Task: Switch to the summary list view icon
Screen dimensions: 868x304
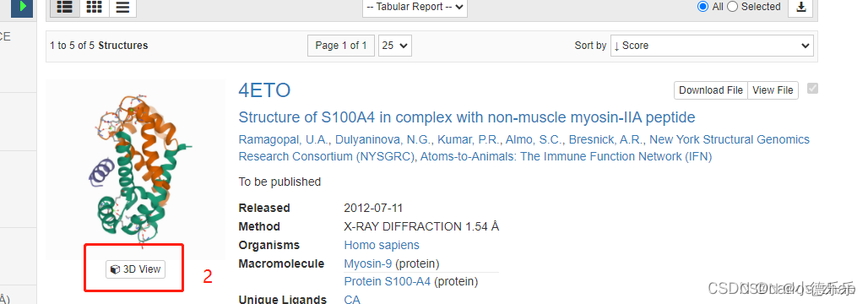Action: [x=65, y=7]
